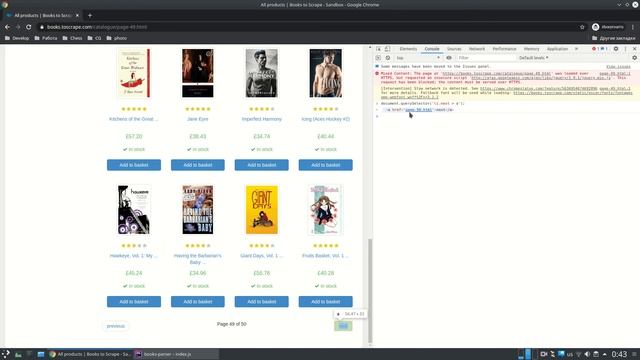The image size is (640, 360).
Task: Add 'Giant Days, Vol. 1' to basket
Action: [262, 302]
